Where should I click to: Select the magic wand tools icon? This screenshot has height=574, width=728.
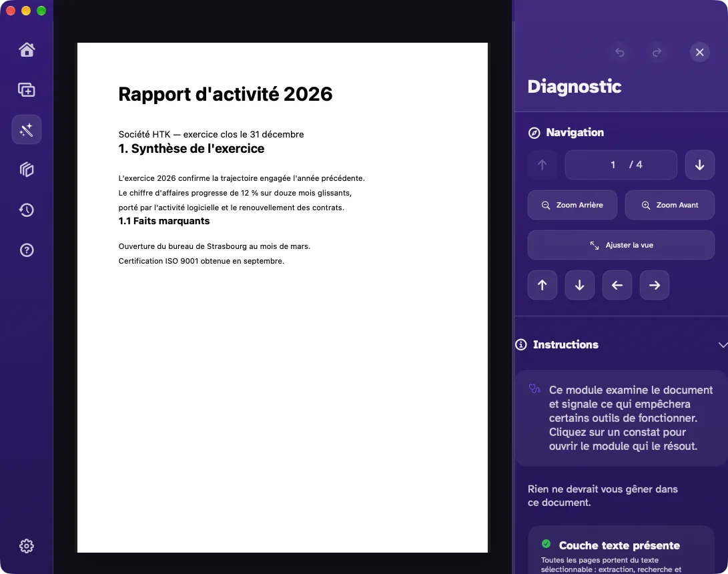(27, 129)
